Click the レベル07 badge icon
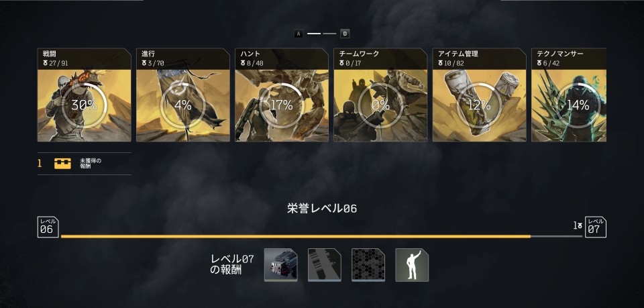The height and width of the screenshot is (308, 644). pos(596,227)
